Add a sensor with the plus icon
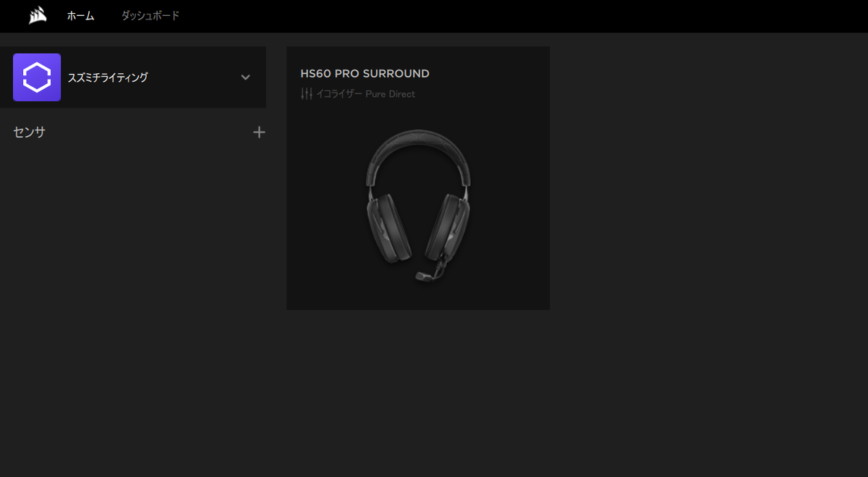 (x=259, y=132)
